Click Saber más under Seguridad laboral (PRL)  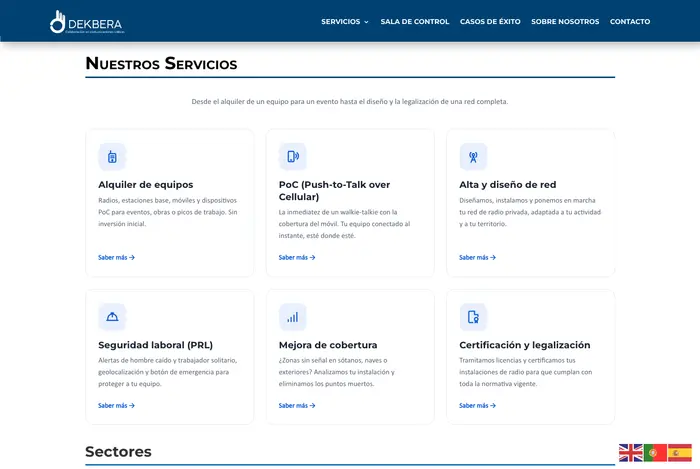[117, 406]
